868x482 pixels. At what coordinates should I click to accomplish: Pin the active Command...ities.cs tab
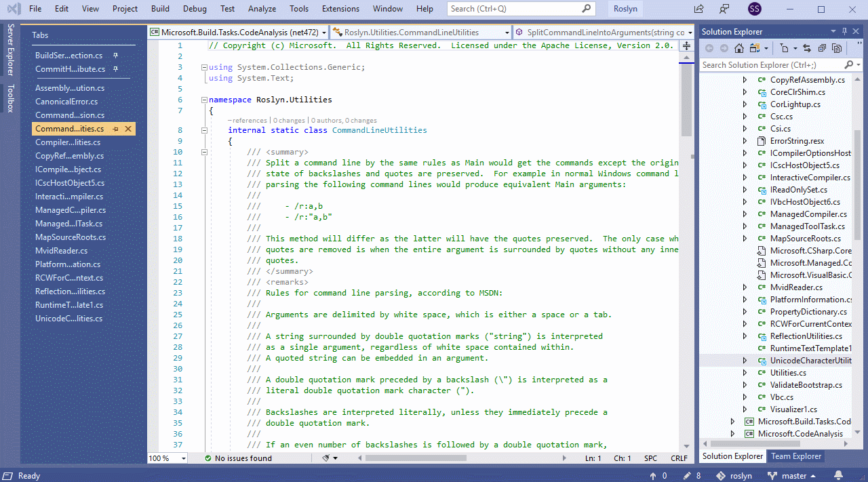coord(116,129)
